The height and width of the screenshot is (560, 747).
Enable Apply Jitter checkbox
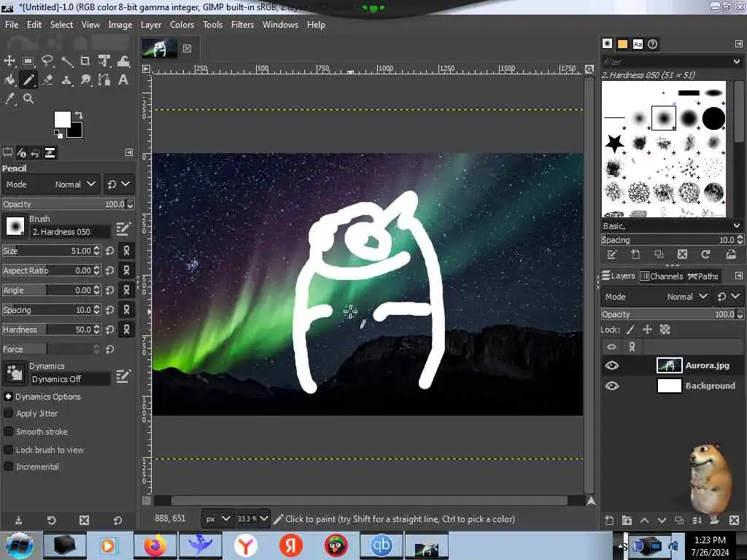click(x=9, y=413)
